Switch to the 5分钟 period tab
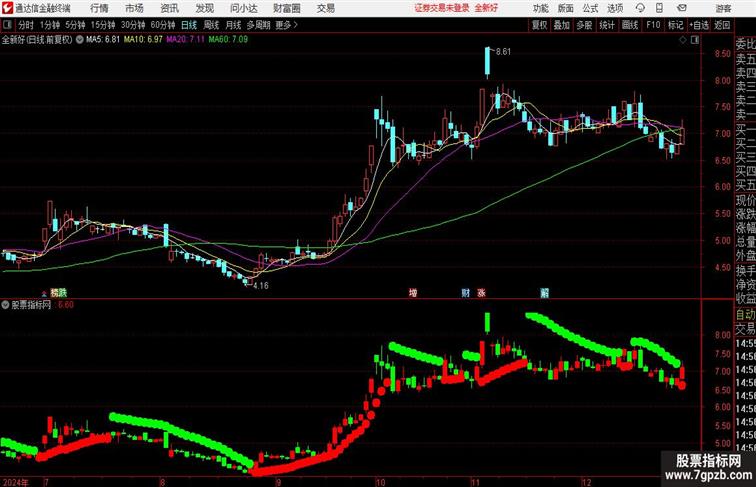756x487 pixels. click(x=75, y=25)
